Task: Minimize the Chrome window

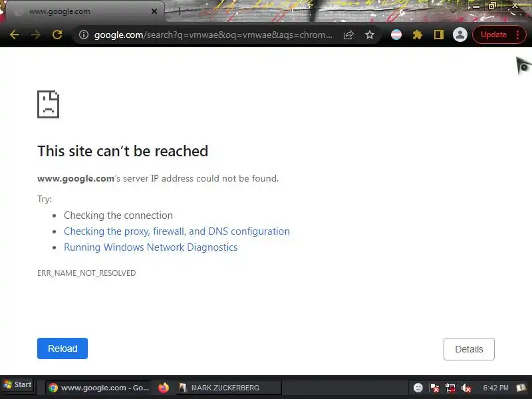Action: [x=475, y=7]
